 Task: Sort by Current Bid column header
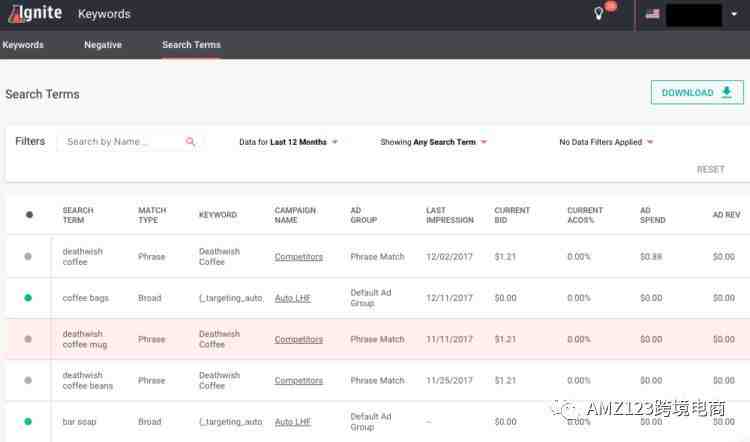512,215
